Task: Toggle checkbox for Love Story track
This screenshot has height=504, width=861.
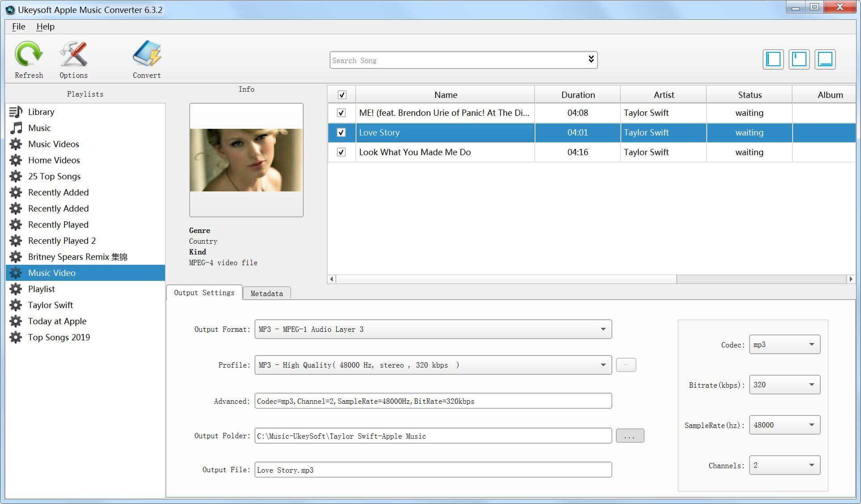Action: [x=341, y=133]
